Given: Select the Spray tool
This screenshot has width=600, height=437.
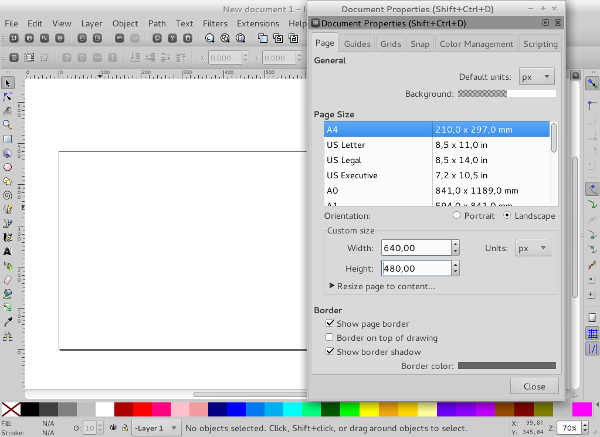Looking at the screenshot, I should (x=8, y=266).
